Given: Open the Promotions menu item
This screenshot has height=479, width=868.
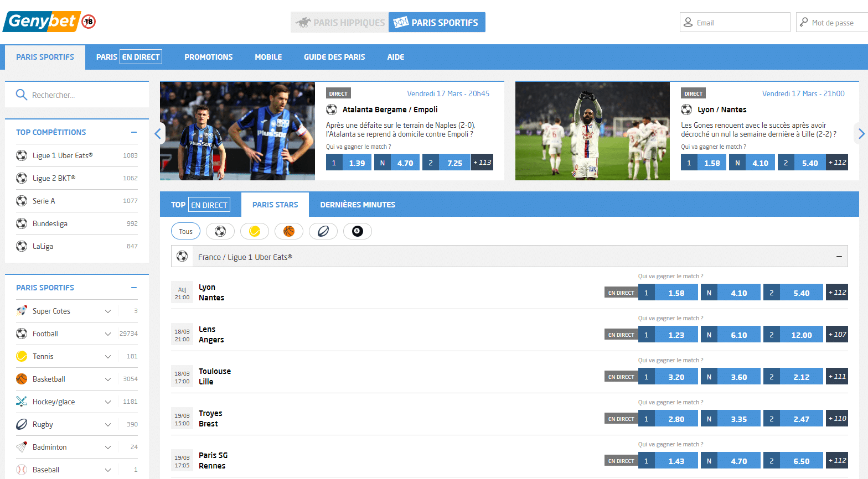Looking at the screenshot, I should [209, 57].
